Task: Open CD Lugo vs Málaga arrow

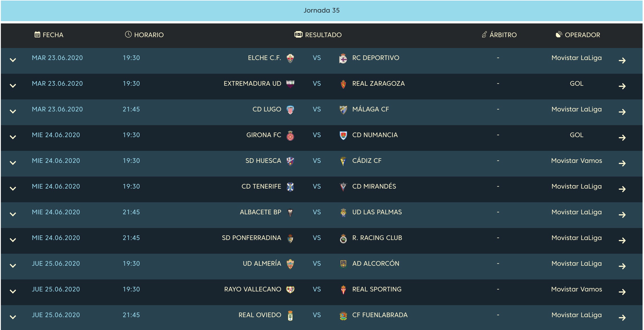Action: 622,112
